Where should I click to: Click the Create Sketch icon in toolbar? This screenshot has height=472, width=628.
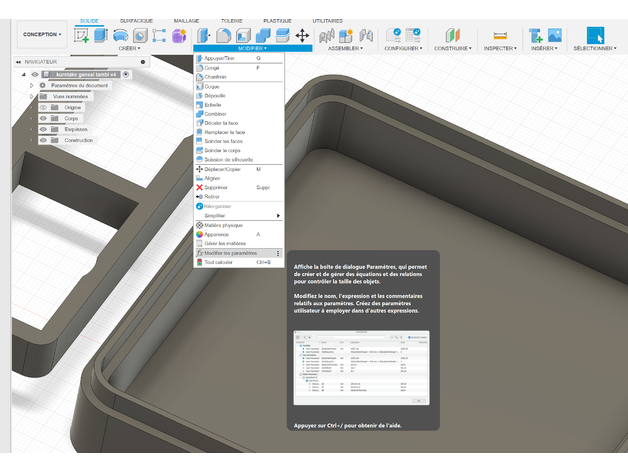point(82,35)
